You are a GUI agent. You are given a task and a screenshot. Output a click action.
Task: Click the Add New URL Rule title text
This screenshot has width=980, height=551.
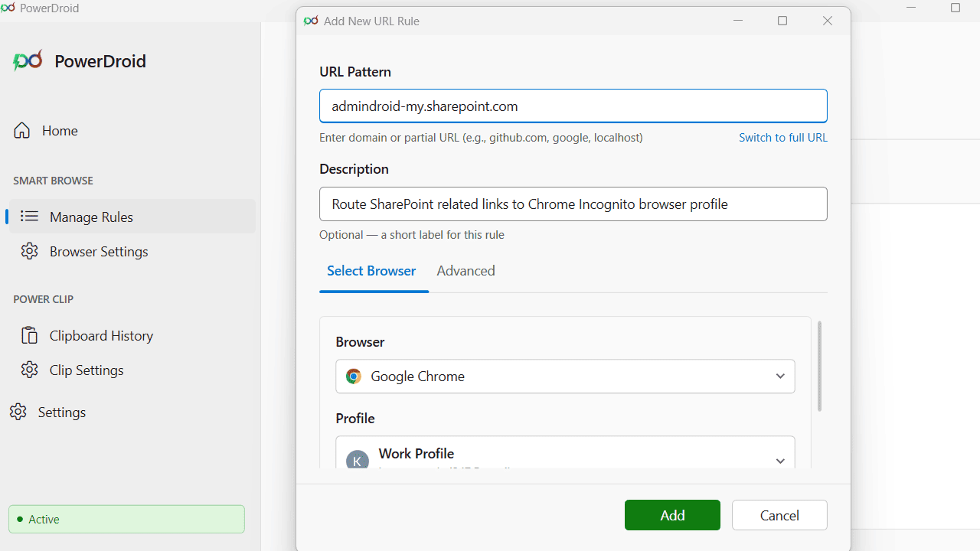[371, 21]
